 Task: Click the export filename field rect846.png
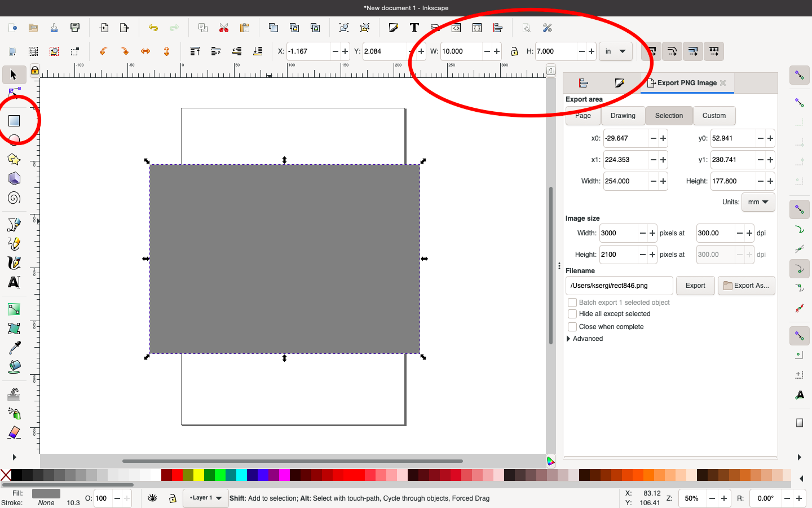pos(619,286)
